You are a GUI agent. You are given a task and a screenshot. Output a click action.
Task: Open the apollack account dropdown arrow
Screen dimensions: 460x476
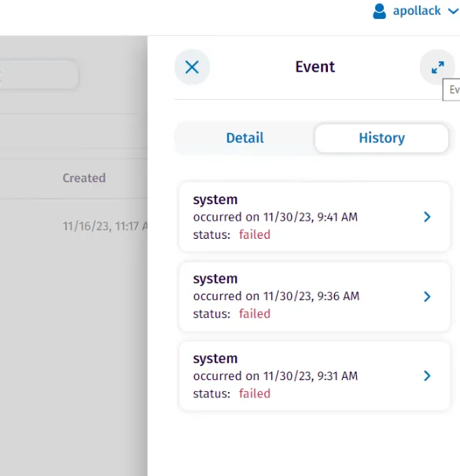coord(453,12)
